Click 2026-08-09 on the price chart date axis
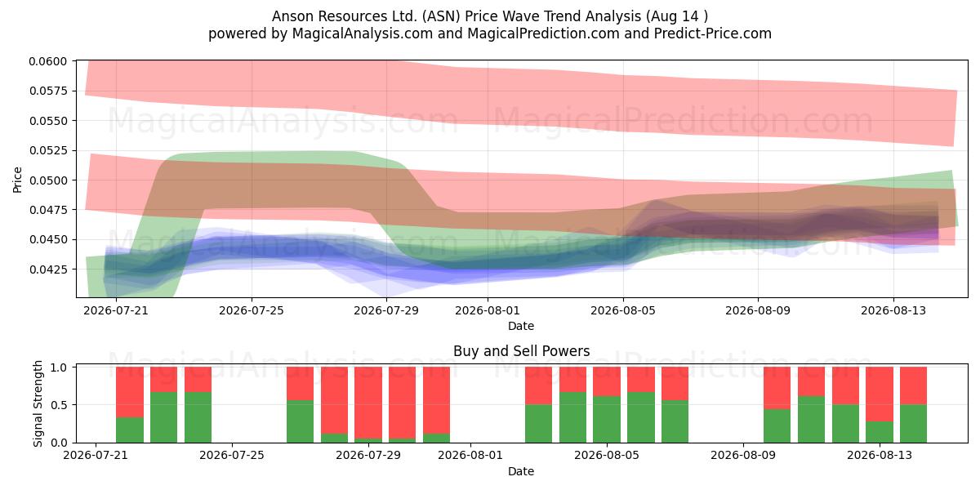 (758, 310)
